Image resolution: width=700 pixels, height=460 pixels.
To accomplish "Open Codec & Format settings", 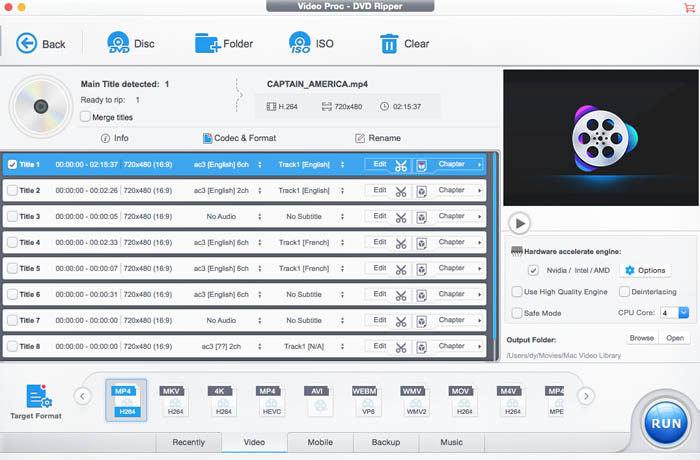I will point(239,138).
